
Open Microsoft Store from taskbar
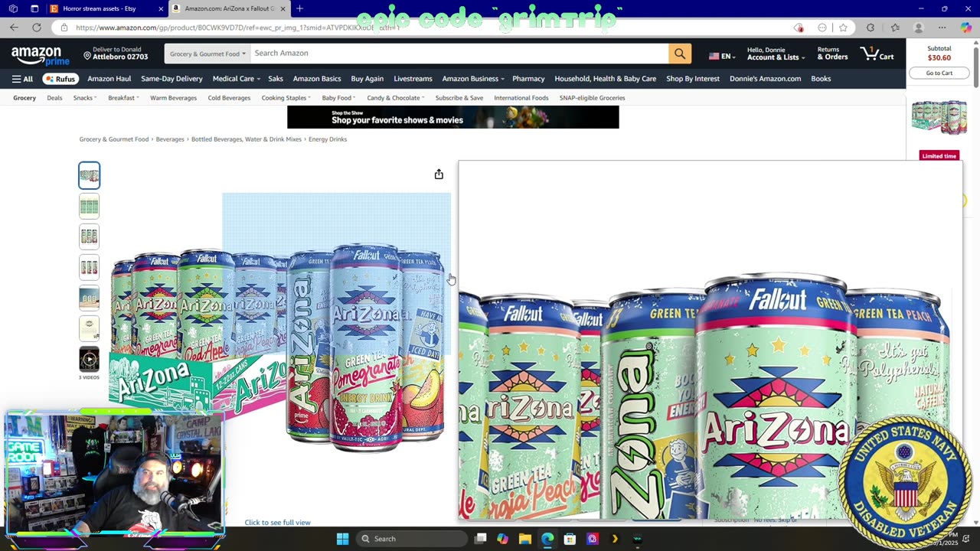[x=570, y=539]
